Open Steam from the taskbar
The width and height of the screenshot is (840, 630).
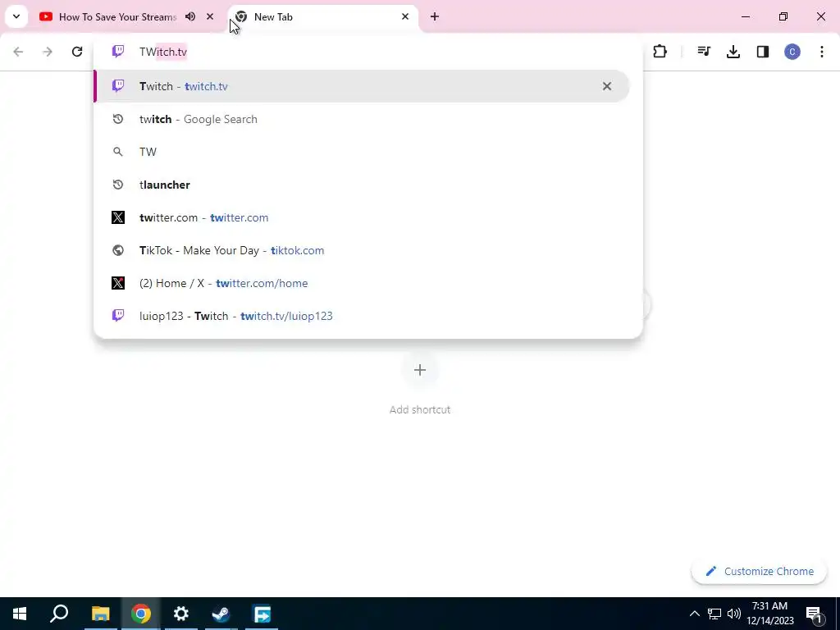tap(221, 614)
